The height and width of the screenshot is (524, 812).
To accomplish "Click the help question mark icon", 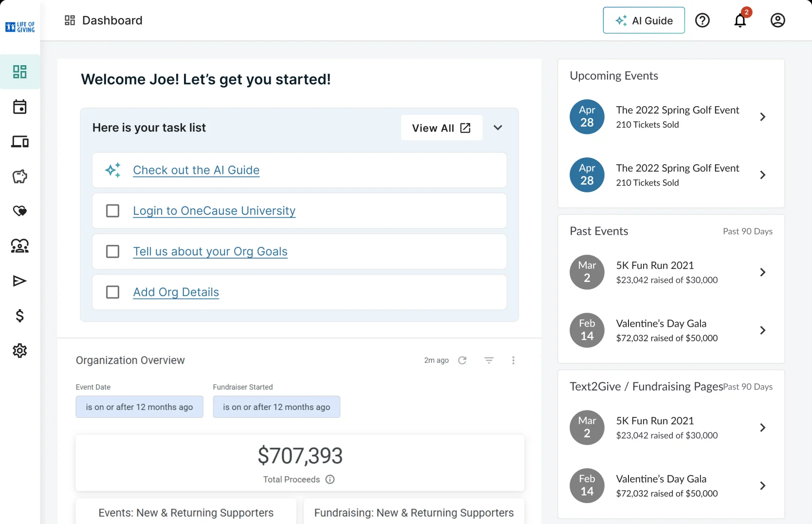I will point(702,20).
